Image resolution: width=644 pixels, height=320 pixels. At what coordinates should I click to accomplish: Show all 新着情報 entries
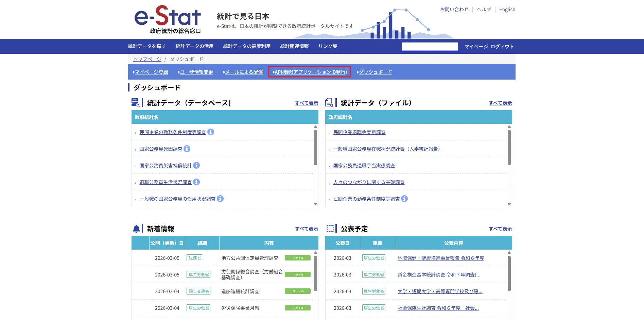tap(307, 229)
